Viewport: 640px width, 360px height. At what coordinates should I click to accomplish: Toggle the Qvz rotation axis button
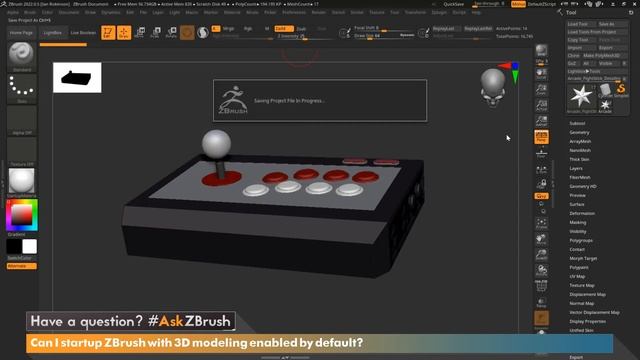point(541,196)
